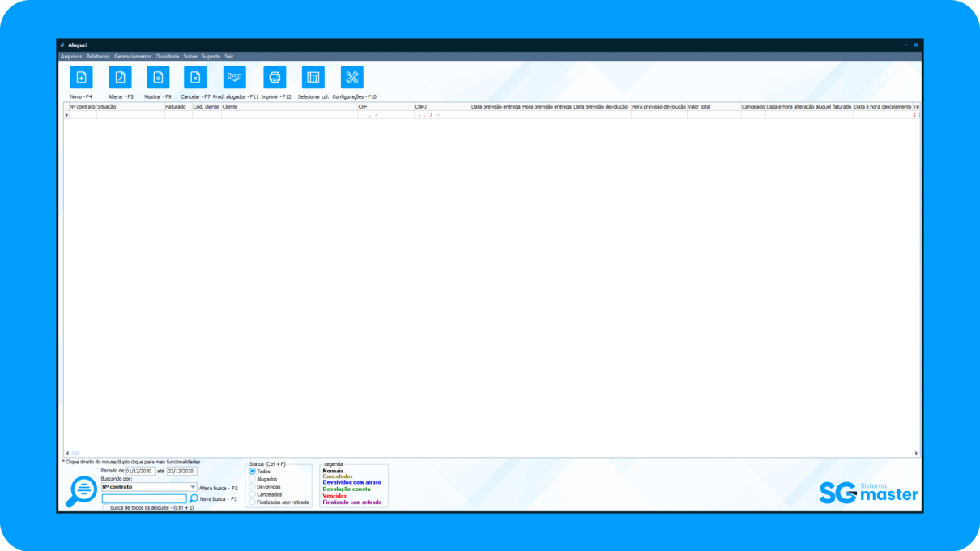The image size is (980, 551).
Task: Click the Novo (F4) new contract icon
Action: point(81,77)
